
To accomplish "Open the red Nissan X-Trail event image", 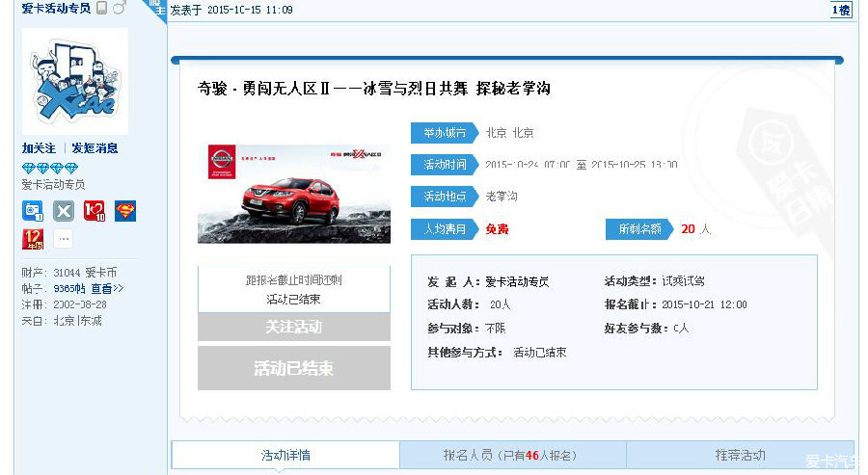I will tap(294, 194).
